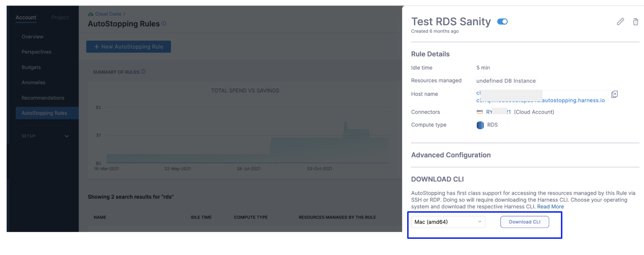Screen dimensions: 644x255
Task: Click the AWS connector icon
Action: click(480, 112)
